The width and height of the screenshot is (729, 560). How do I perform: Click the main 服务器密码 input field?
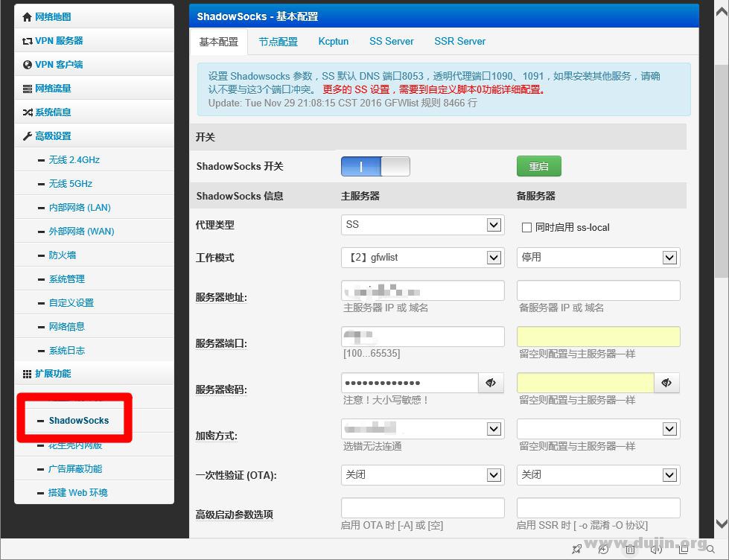click(x=410, y=383)
